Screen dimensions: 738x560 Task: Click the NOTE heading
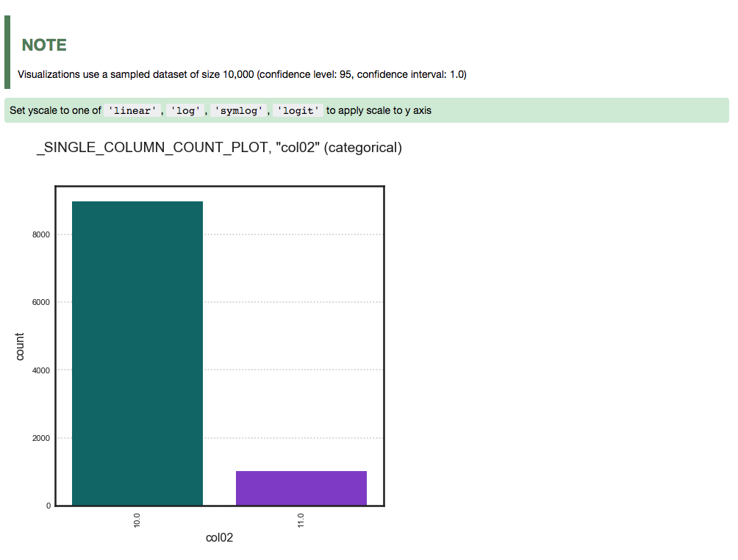coord(44,45)
